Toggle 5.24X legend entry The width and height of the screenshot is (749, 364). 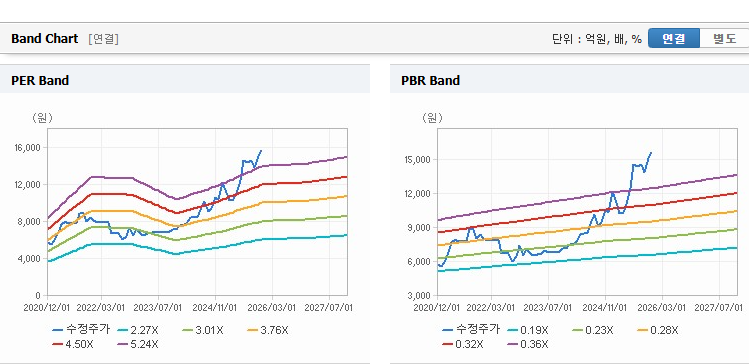[x=137, y=344]
